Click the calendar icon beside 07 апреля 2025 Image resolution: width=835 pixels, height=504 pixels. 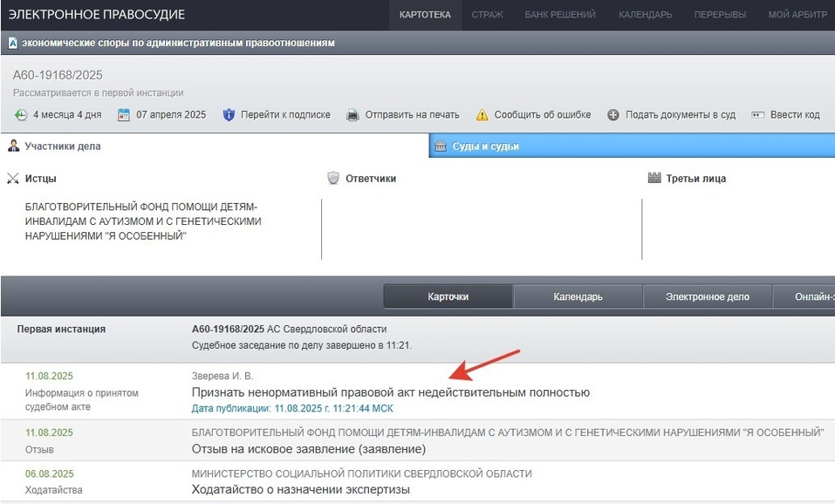pyautogui.click(x=123, y=115)
